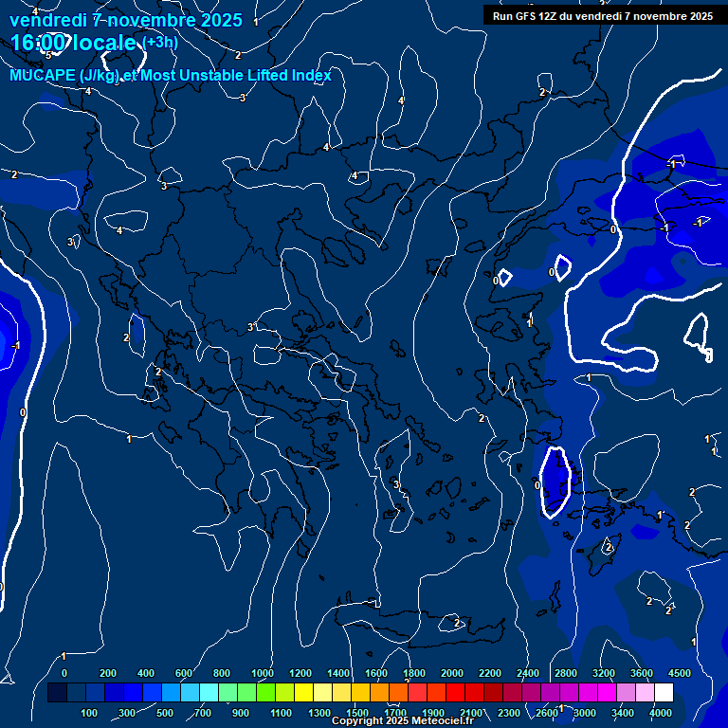Click the "2600" legend scale value
728x728 pixels.
pos(546,713)
